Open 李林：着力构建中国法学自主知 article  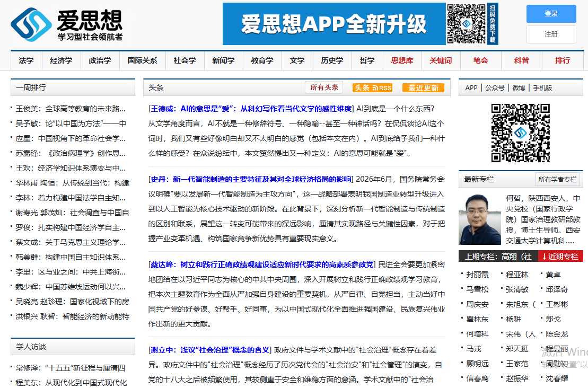[71, 198]
